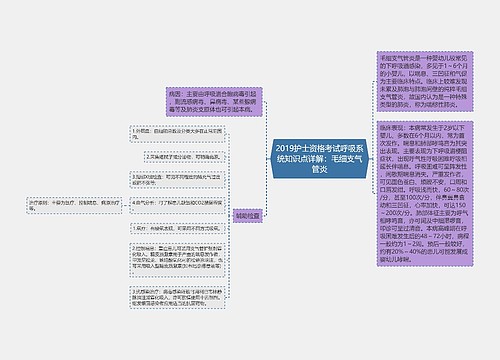This screenshot has width=500, height=360.
Task: Select the '2.' virus isolation node below '1.外周血'
Action: (185, 157)
